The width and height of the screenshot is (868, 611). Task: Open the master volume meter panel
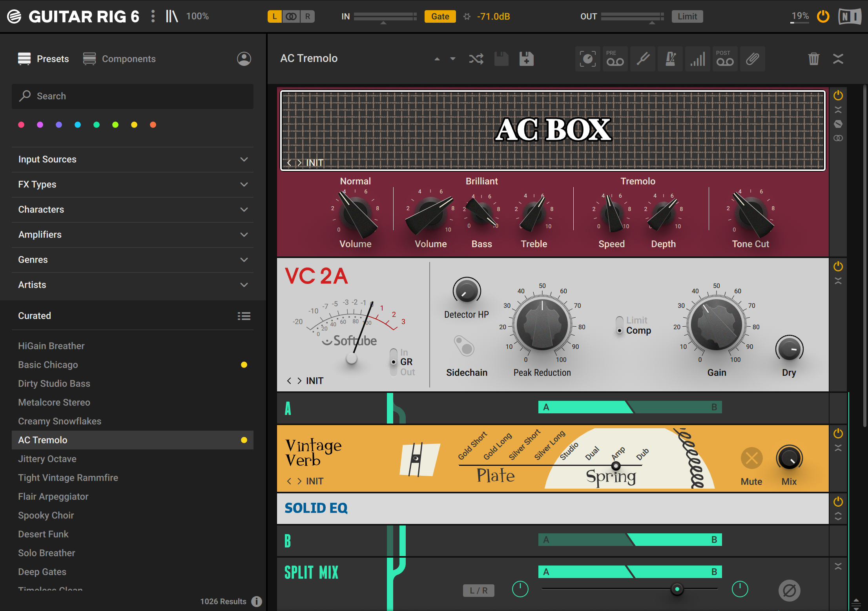[697, 59]
